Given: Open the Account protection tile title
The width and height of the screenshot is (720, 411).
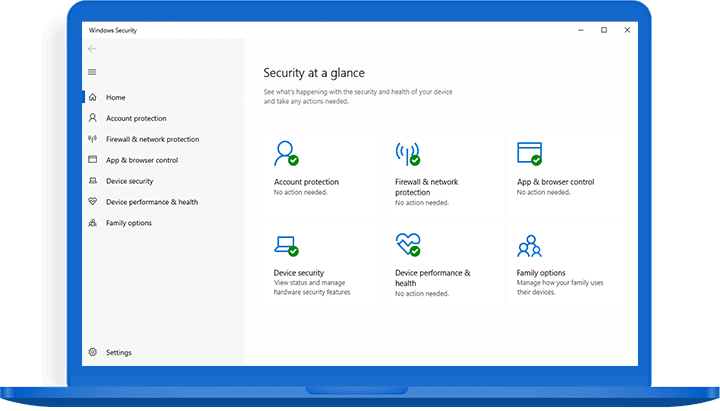Looking at the screenshot, I should point(306,182).
